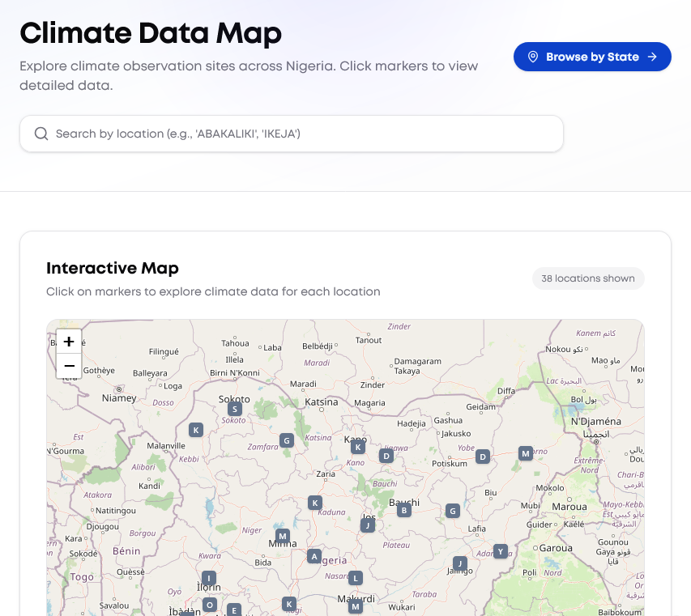691x616 pixels.
Task: Zoom in on the map
Action: pos(69,342)
